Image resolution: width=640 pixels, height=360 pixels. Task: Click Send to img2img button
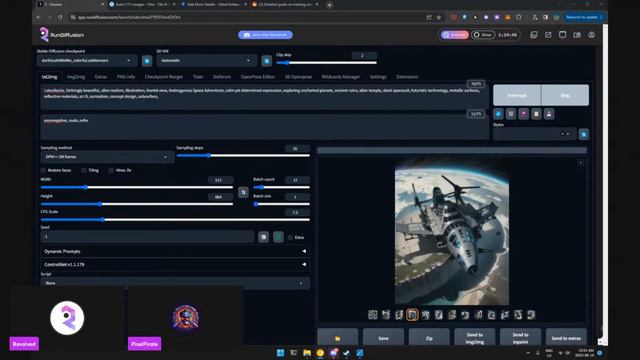click(x=475, y=337)
